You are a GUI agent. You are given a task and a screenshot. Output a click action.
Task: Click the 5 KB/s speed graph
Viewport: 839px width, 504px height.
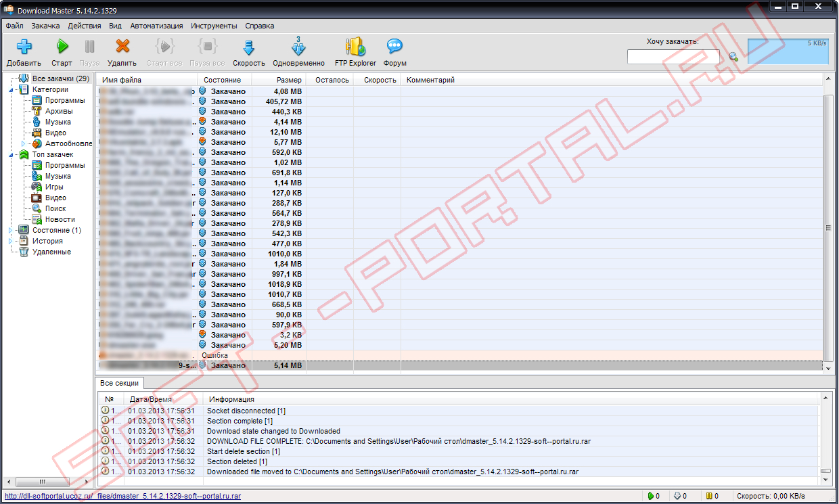788,51
